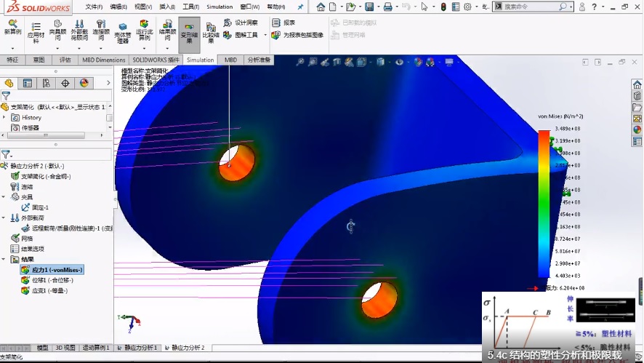Switch to 静应力分析 1 bottom tab
This screenshot has width=644, height=363.
[137, 348]
